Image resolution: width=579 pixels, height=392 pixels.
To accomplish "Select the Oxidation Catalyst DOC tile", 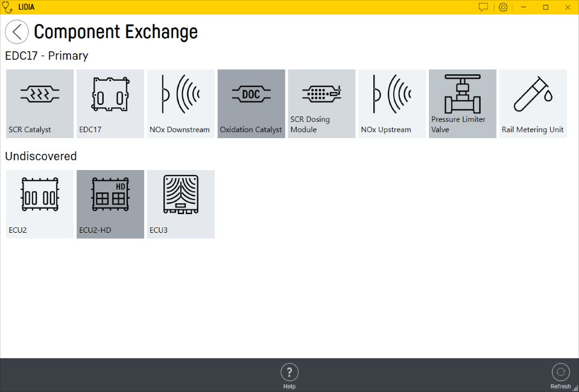I will pyautogui.click(x=251, y=104).
